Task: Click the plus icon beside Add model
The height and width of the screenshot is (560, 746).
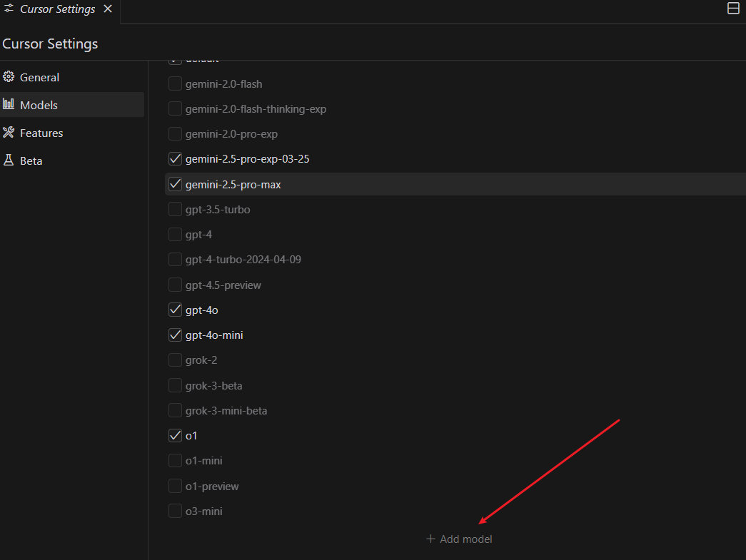Action: 430,539
